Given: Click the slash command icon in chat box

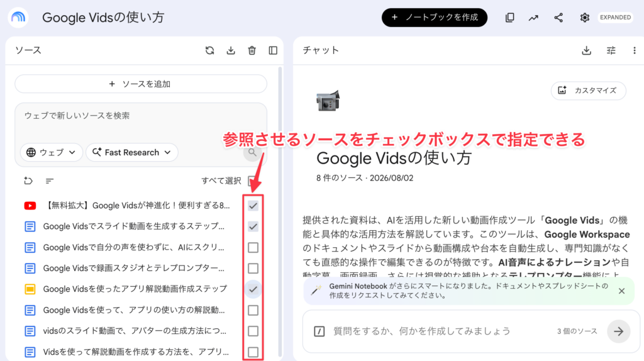Looking at the screenshot, I should 319,331.
